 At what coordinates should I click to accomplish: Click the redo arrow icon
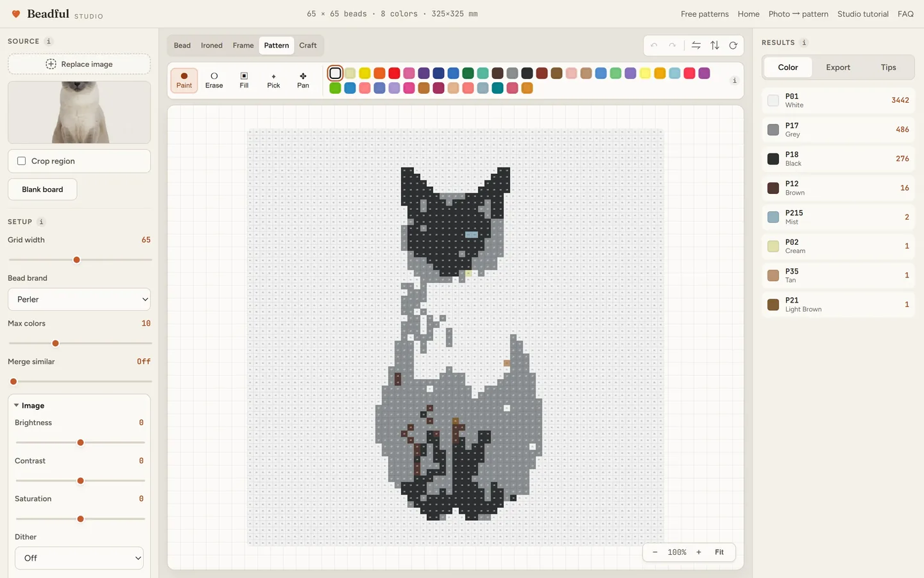[672, 46]
